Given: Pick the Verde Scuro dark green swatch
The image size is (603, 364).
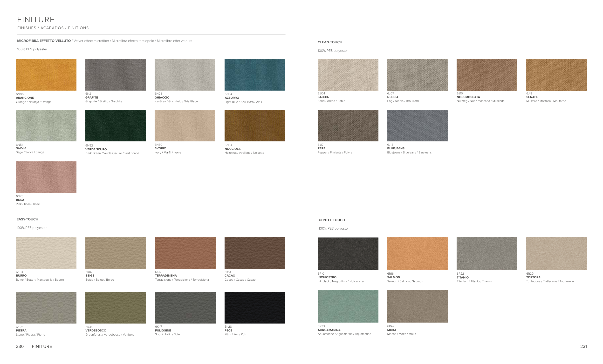Looking at the screenshot, I should click(116, 126).
